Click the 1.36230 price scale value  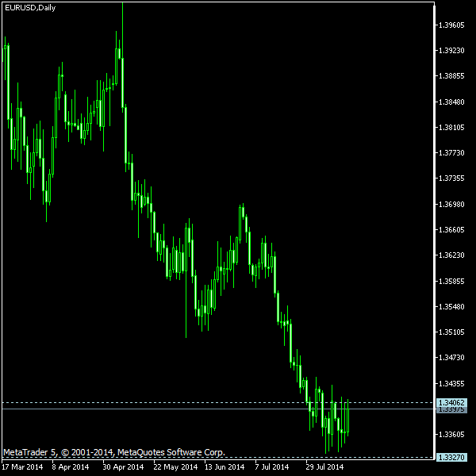[x=451, y=255]
